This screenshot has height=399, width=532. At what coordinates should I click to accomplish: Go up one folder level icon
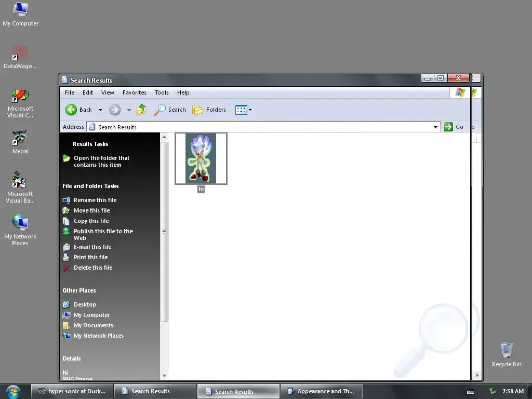coord(141,110)
